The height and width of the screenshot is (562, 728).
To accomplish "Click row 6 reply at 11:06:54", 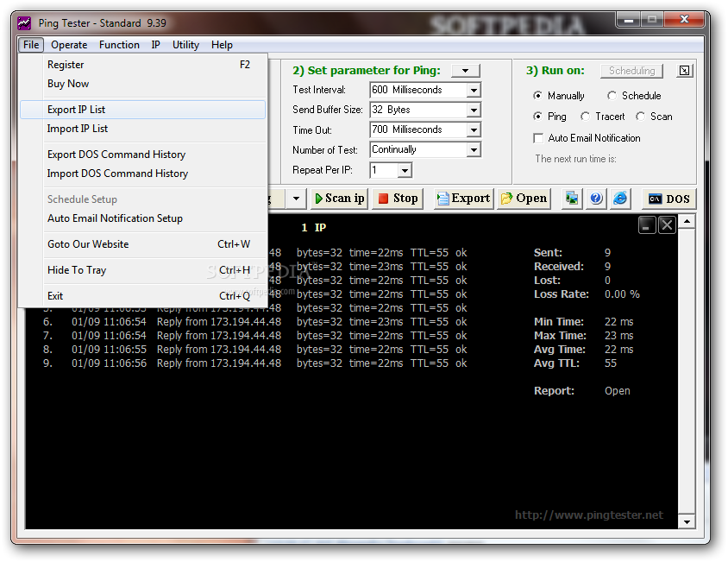I will click(255, 322).
